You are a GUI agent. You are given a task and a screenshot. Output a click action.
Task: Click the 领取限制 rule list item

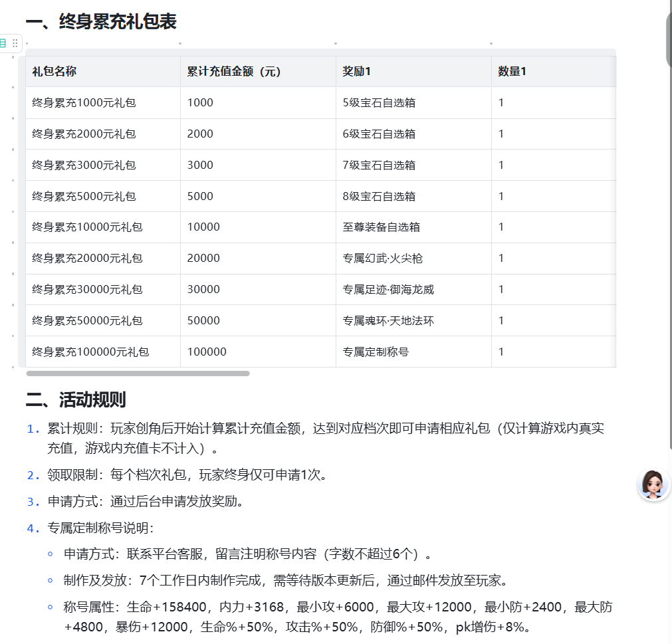(186, 475)
